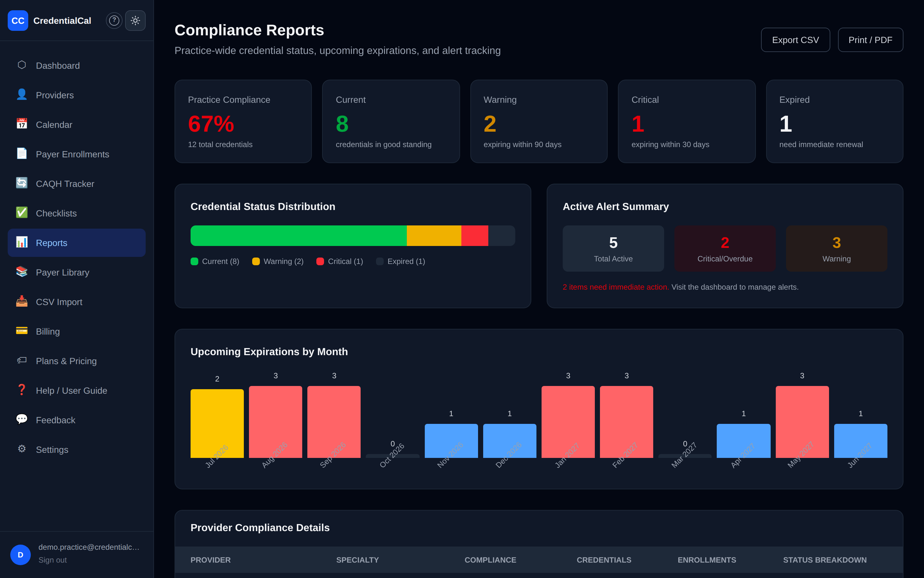This screenshot has width=924, height=578.
Task: Open Dashboard from the sidebar
Action: click(76, 66)
